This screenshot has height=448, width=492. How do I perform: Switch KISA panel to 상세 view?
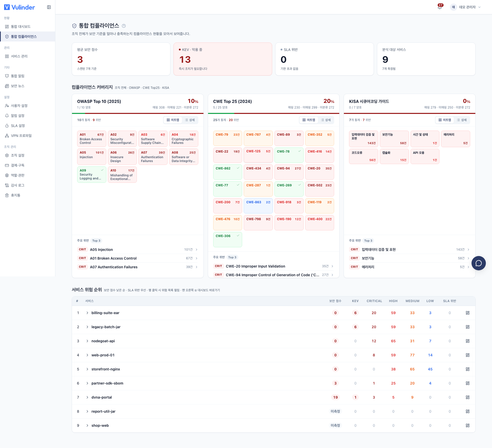[462, 120]
